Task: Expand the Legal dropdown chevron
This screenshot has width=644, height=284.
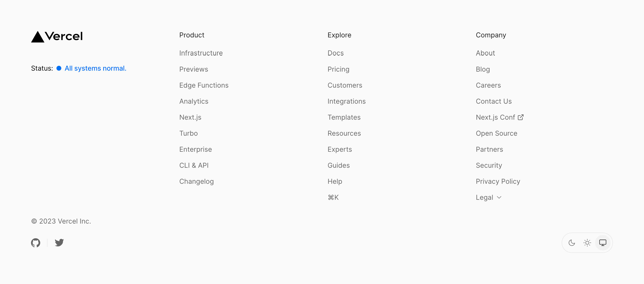Action: coord(499,197)
